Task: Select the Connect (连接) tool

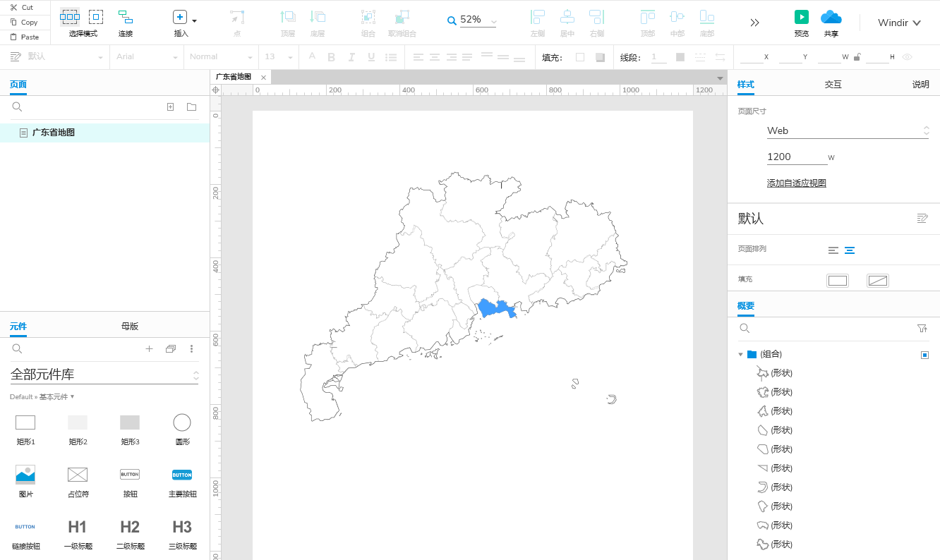Action: (x=125, y=17)
